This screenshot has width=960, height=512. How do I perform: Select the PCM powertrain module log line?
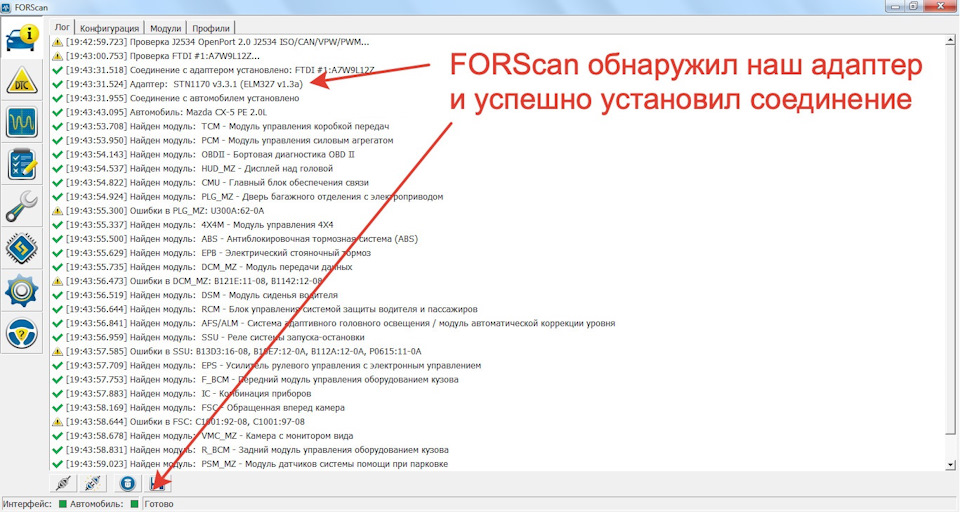(230, 140)
